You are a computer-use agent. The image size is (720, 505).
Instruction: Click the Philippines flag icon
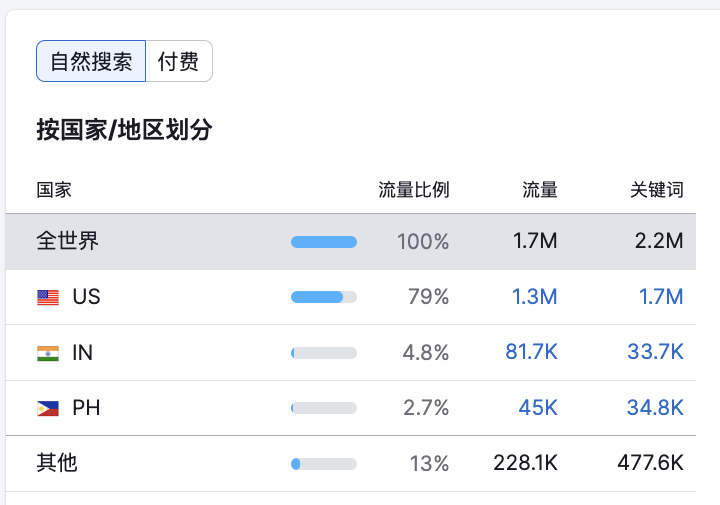(x=48, y=408)
